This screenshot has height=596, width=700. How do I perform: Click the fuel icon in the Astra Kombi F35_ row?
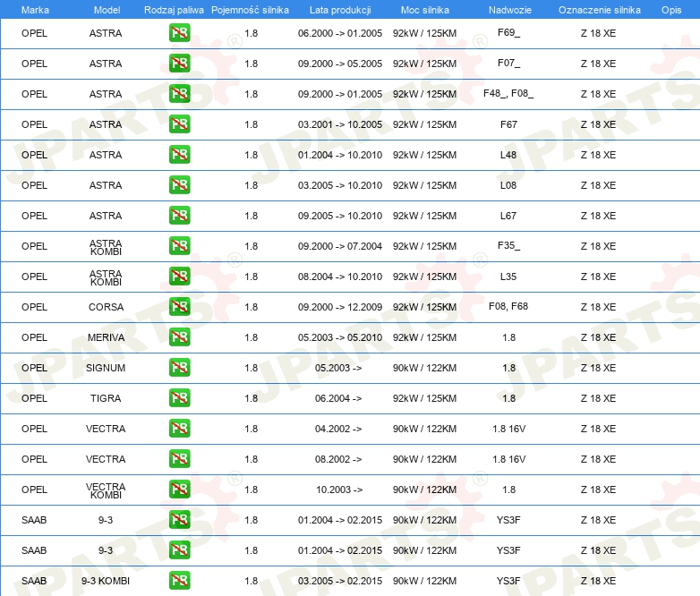coord(179,245)
